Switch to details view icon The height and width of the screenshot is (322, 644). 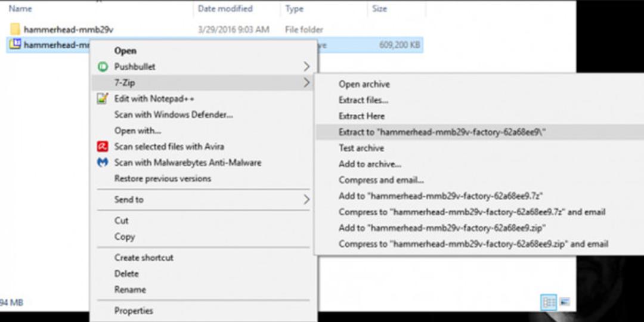[549, 303]
